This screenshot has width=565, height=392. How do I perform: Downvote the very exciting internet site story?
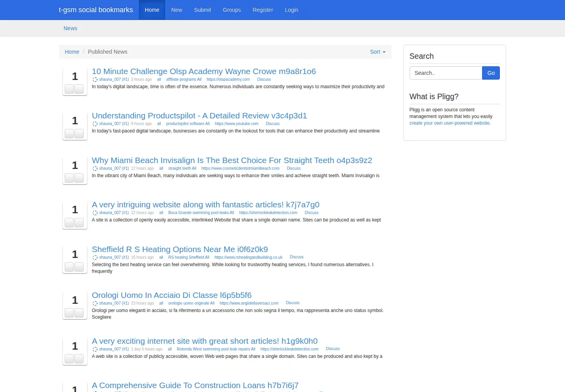(79, 359)
